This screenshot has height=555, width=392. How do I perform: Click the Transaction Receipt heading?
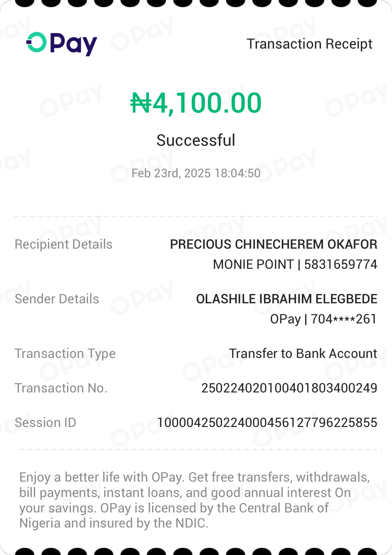(x=309, y=44)
